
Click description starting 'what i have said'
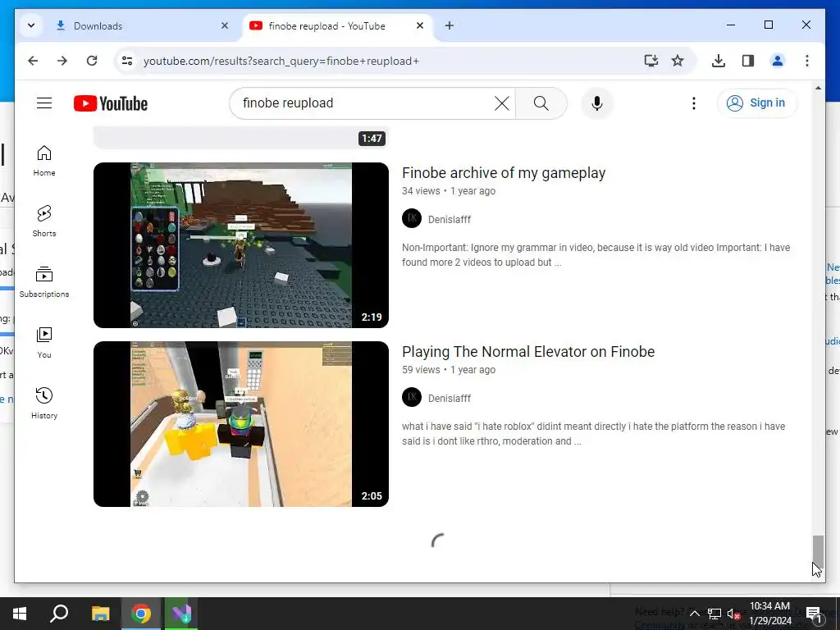(x=594, y=434)
